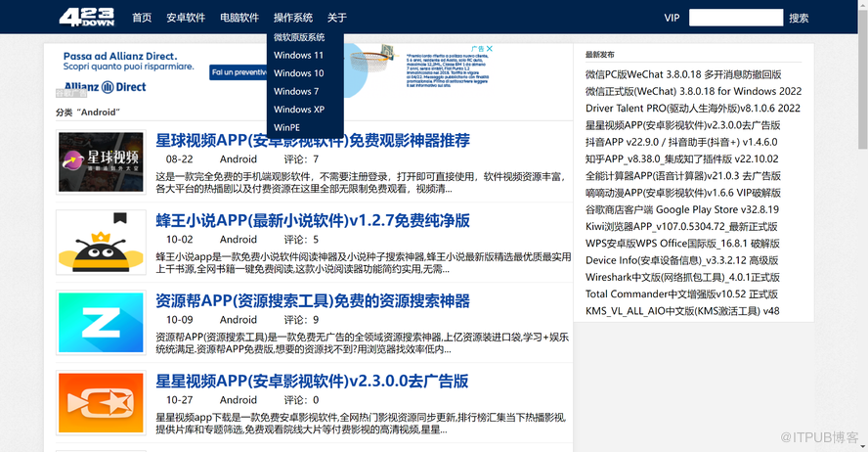Open comments 评论: 0 for 星星视频

click(301, 400)
